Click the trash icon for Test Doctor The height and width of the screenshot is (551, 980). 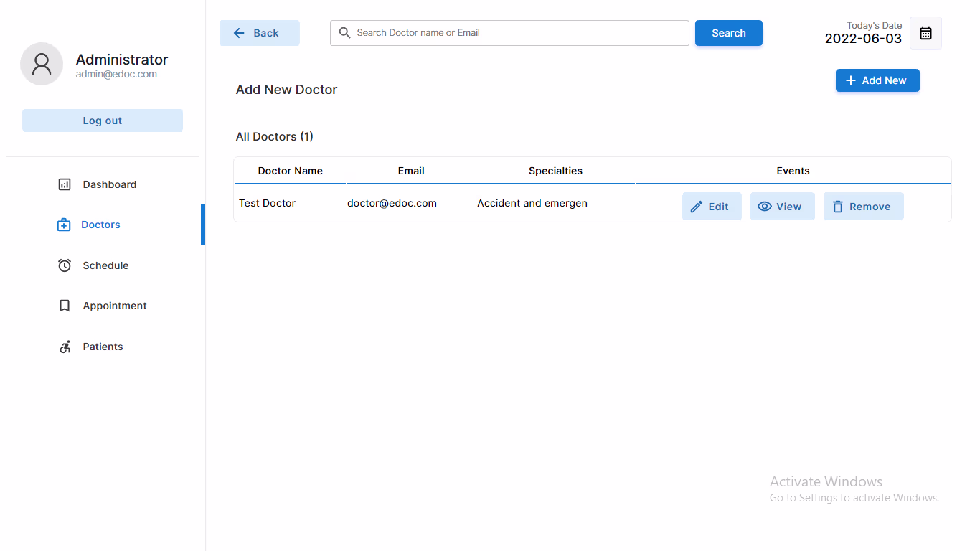(837, 207)
